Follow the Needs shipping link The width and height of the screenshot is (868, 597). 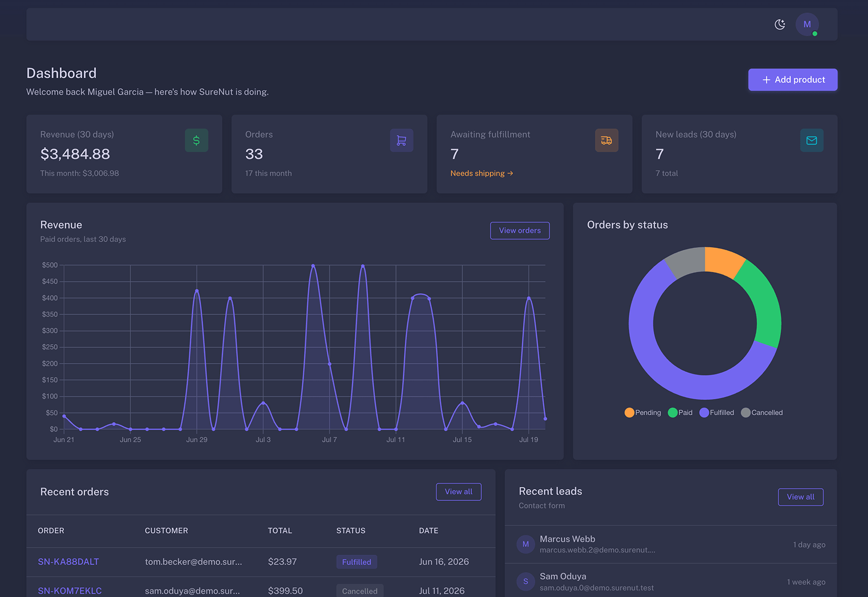482,173
